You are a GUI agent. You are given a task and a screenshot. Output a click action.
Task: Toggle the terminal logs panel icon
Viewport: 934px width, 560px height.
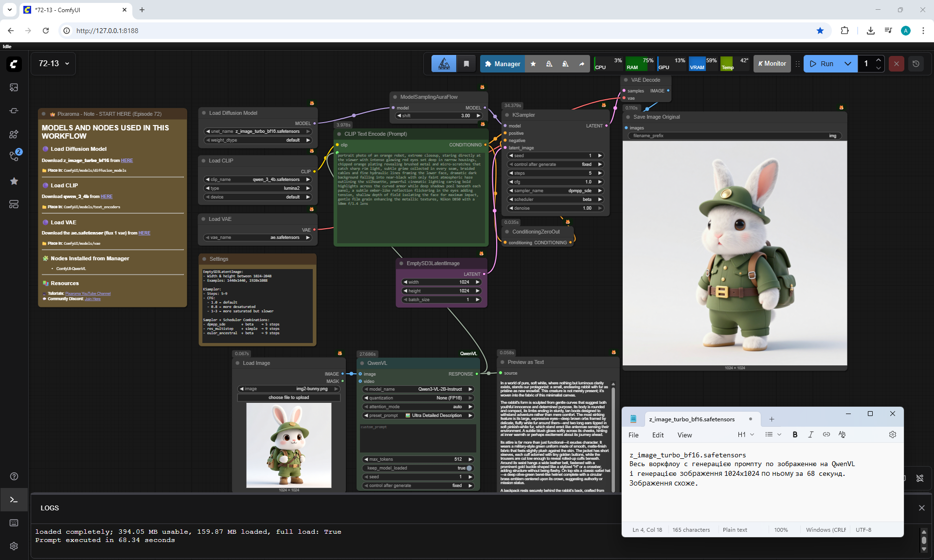(14, 500)
